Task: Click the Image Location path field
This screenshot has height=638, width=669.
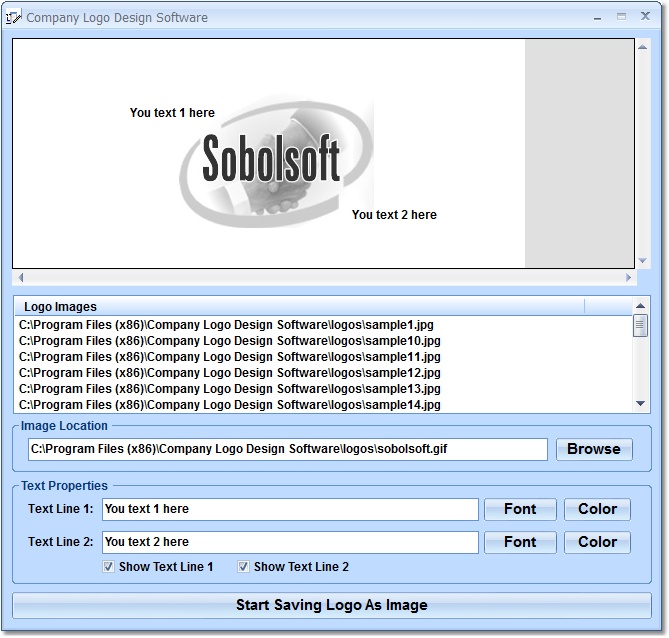Action: coord(288,449)
